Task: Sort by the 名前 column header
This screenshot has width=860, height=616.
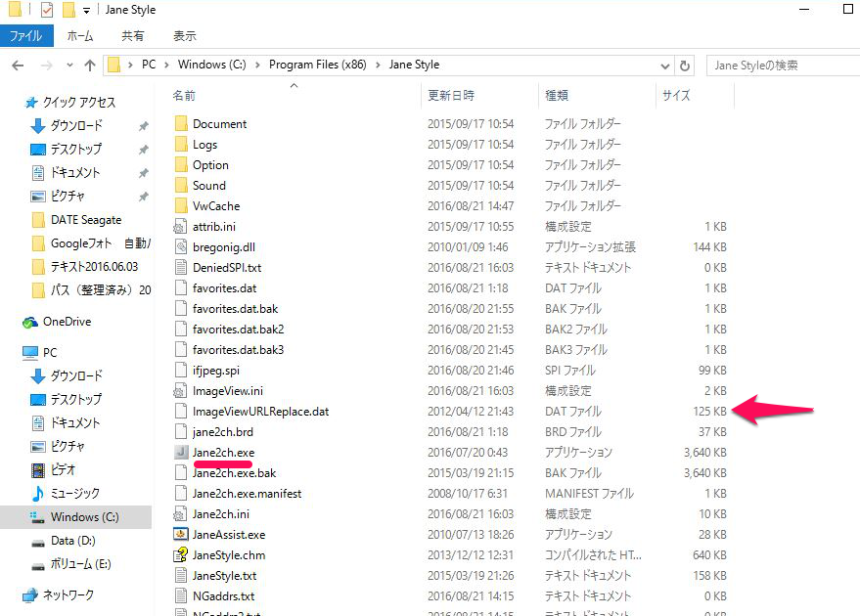Action: [184, 96]
